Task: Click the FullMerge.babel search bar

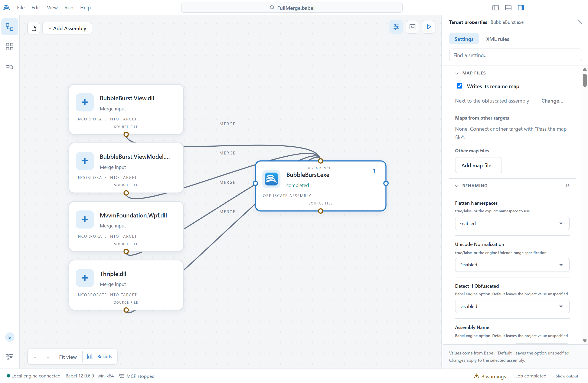Action: pos(292,8)
